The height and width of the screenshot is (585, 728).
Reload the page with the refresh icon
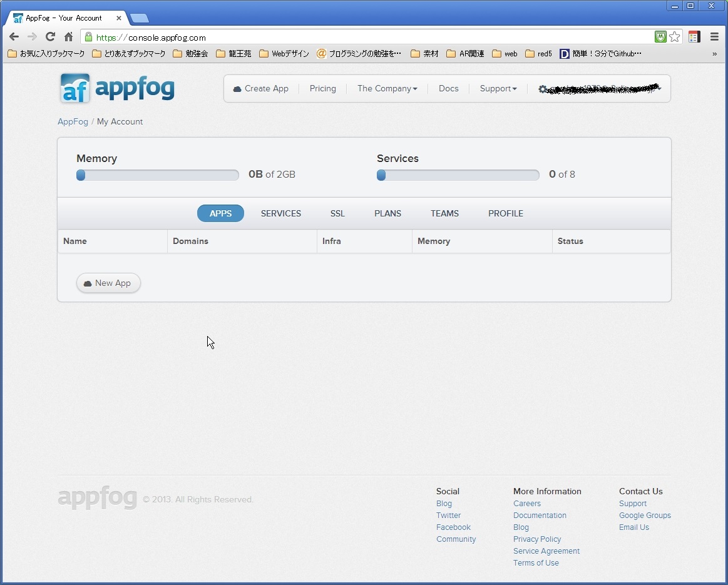coord(50,37)
